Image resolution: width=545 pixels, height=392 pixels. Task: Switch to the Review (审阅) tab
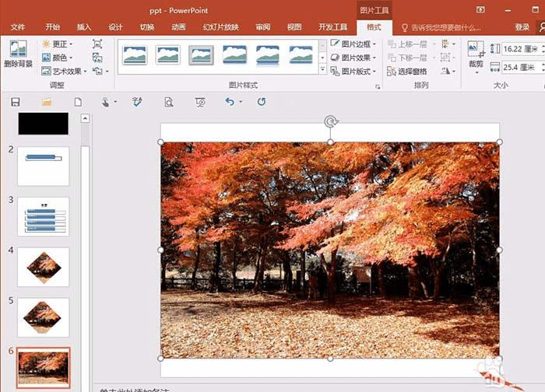(263, 27)
